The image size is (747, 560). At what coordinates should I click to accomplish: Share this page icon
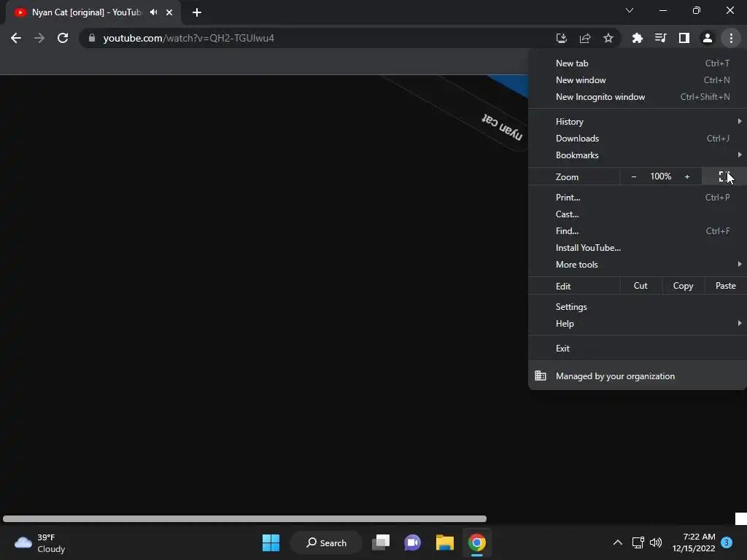585,38
